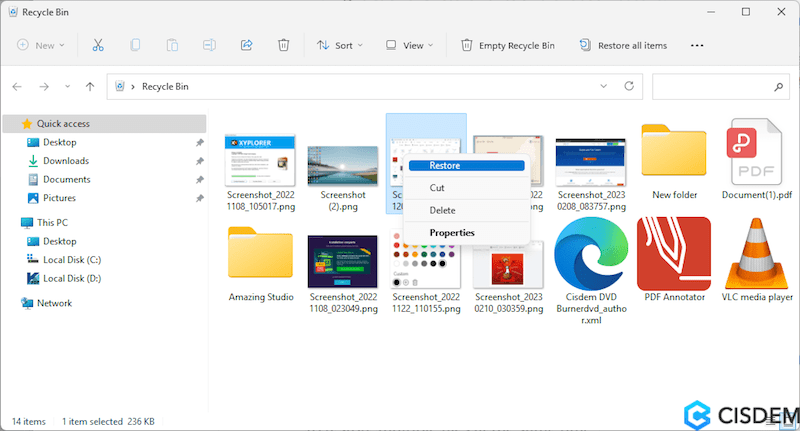Select the Document(1).pdf file icon
Screen dimensions: 800x431
pyautogui.click(x=756, y=152)
